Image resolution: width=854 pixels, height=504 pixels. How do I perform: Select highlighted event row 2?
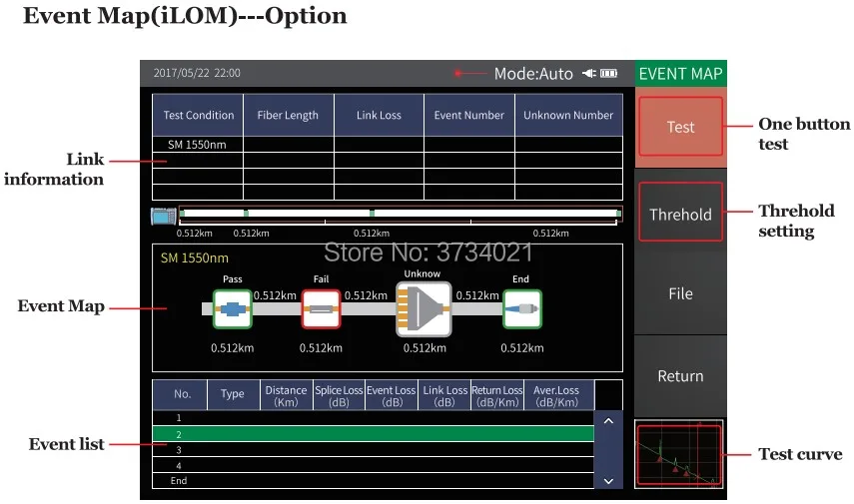tap(374, 434)
